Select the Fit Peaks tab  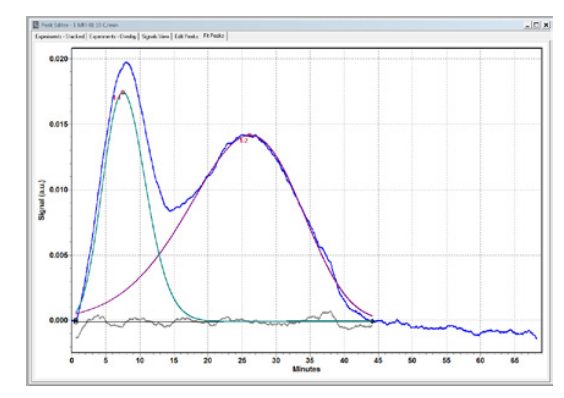click(214, 36)
